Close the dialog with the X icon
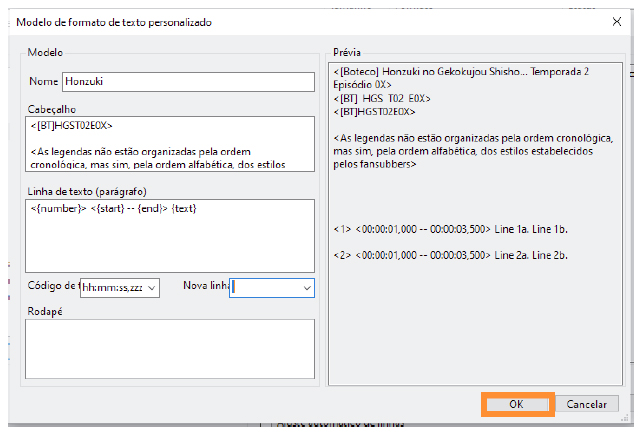Screen dimensions: 640x433 pyautogui.click(x=614, y=21)
